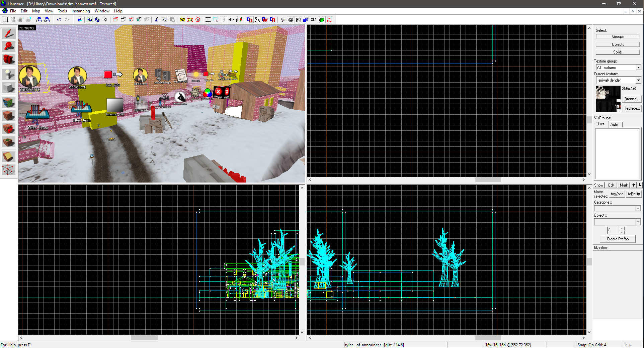
Task: Click the toWorld button
Action: tap(617, 194)
